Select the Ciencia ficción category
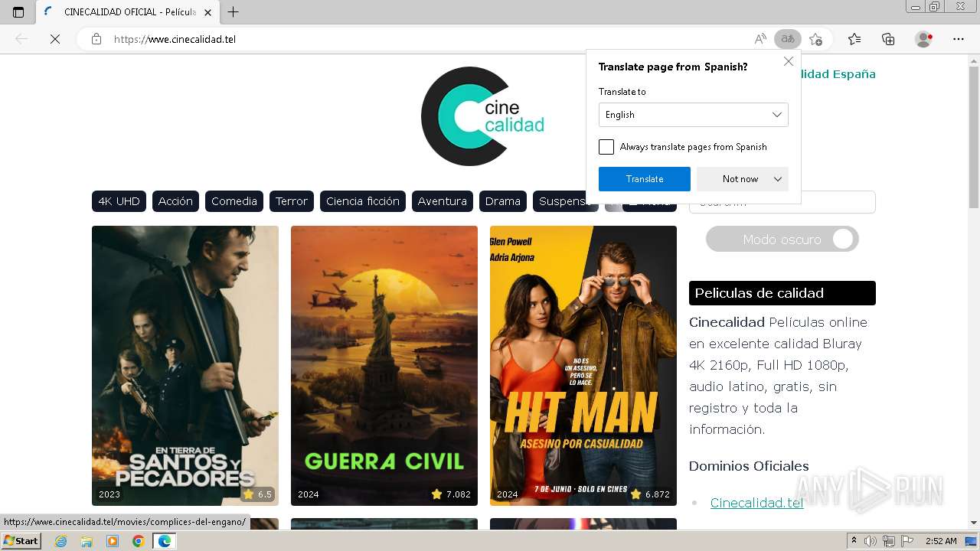This screenshot has height=551, width=980. pyautogui.click(x=363, y=201)
